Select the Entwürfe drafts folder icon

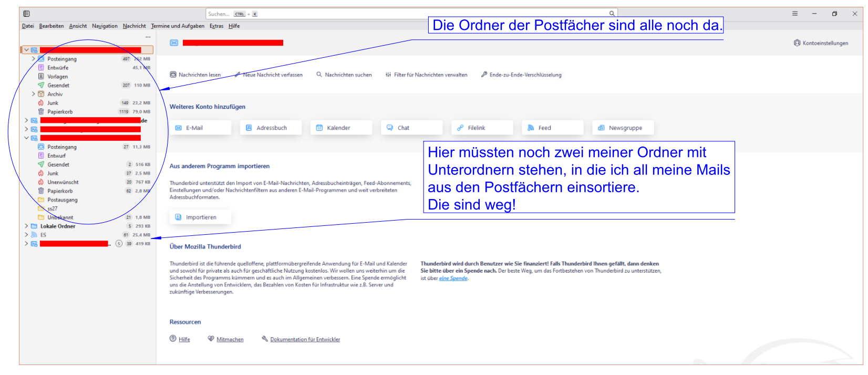pyautogui.click(x=41, y=68)
